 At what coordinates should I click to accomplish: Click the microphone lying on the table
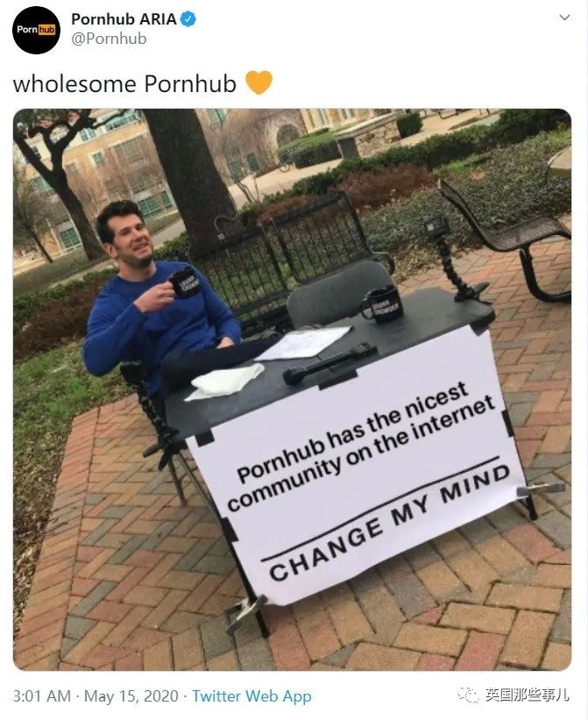[x=329, y=364]
